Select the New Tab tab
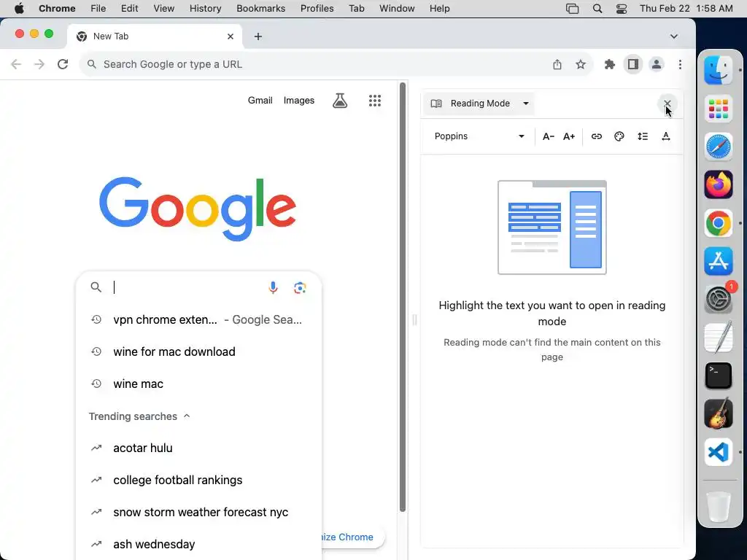 [155, 36]
